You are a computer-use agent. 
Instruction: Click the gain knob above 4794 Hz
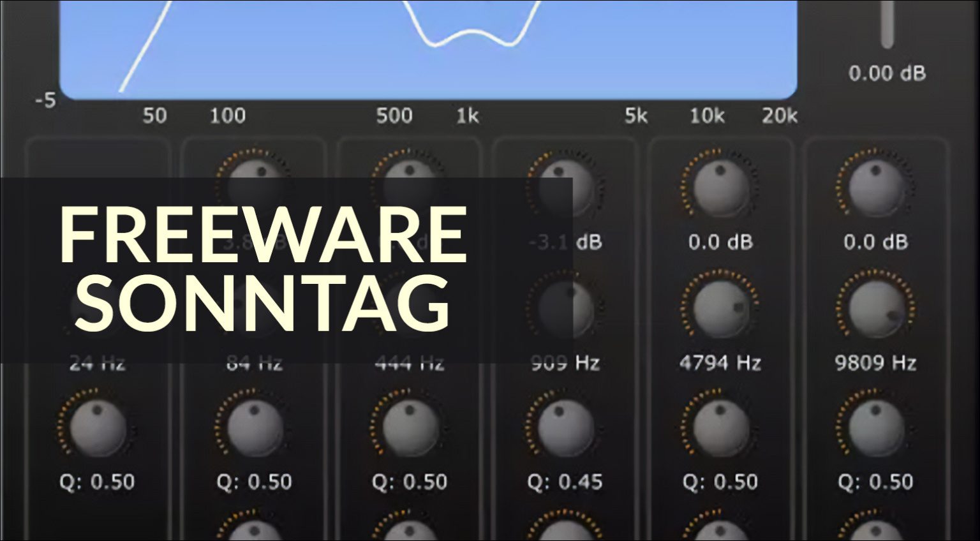720,185
